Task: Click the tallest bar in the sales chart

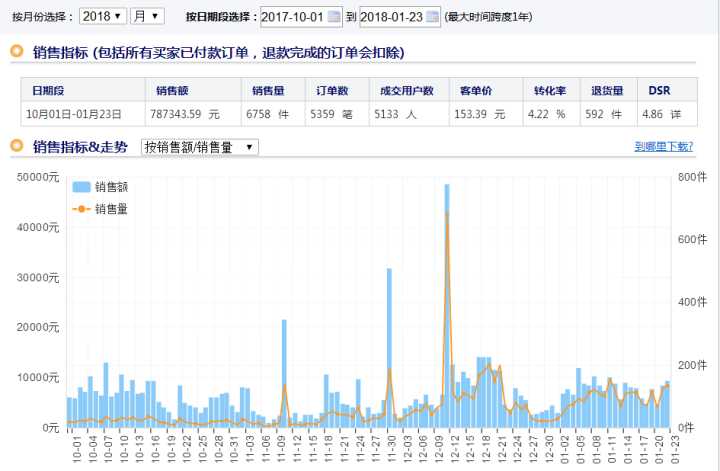Action: click(x=447, y=300)
